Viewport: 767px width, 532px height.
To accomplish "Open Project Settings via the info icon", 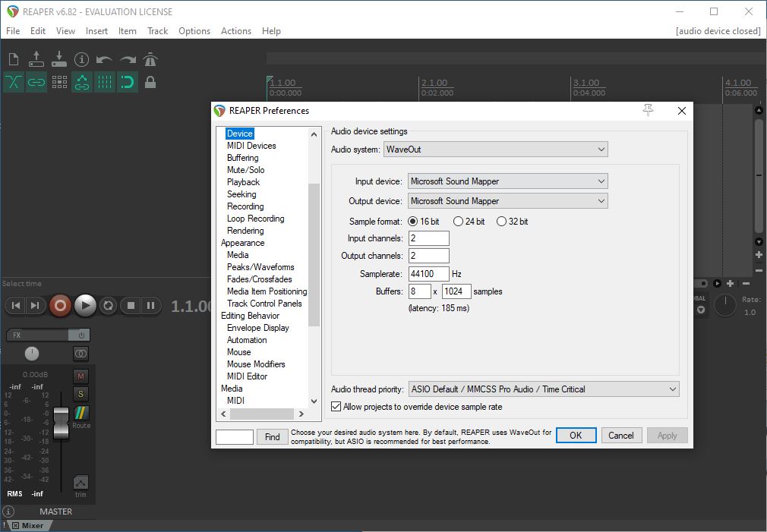I will click(x=81, y=60).
